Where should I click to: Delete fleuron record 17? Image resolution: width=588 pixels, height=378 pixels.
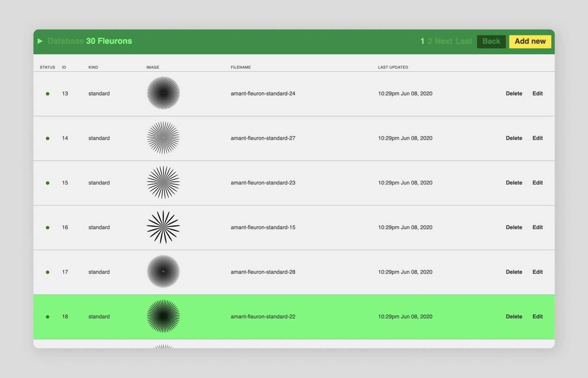pyautogui.click(x=514, y=272)
